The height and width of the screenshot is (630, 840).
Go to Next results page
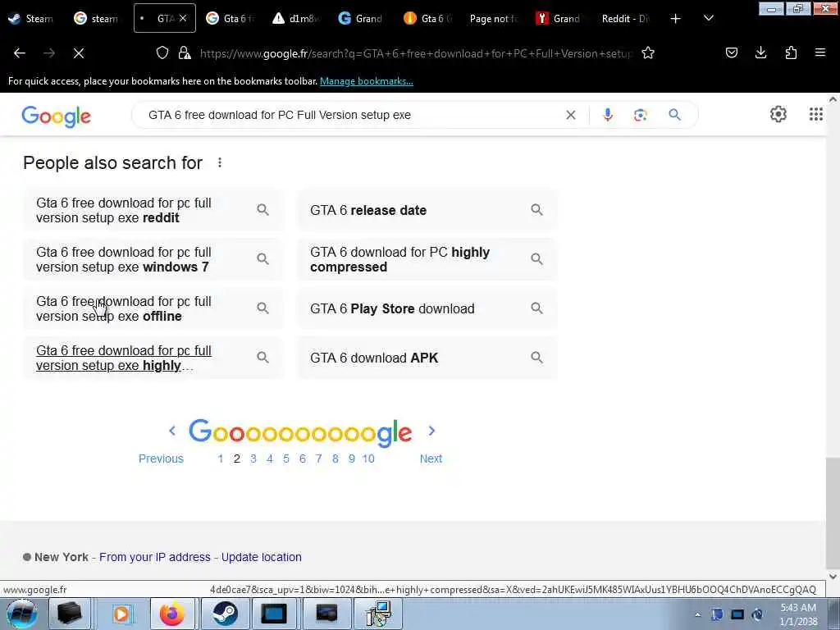431,459
